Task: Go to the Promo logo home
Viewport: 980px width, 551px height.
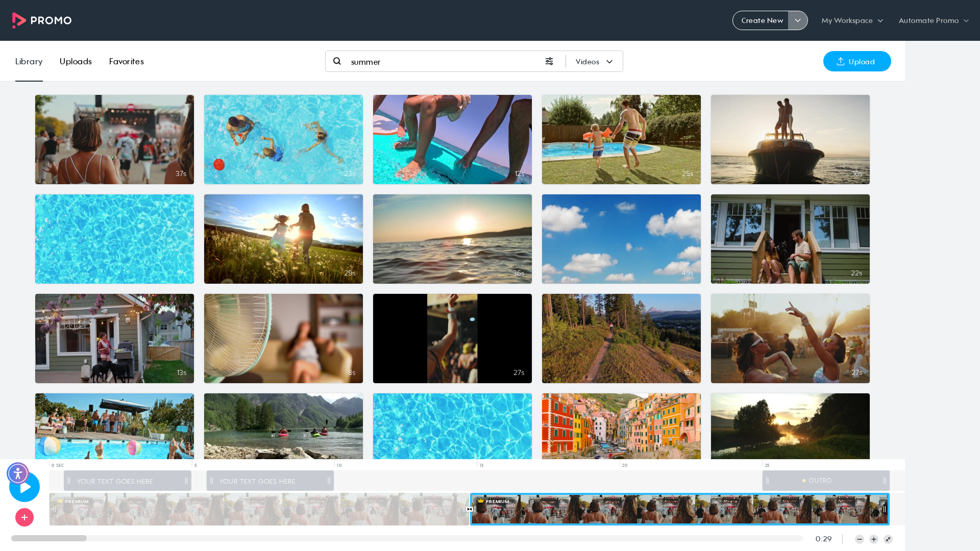Action: click(42, 20)
